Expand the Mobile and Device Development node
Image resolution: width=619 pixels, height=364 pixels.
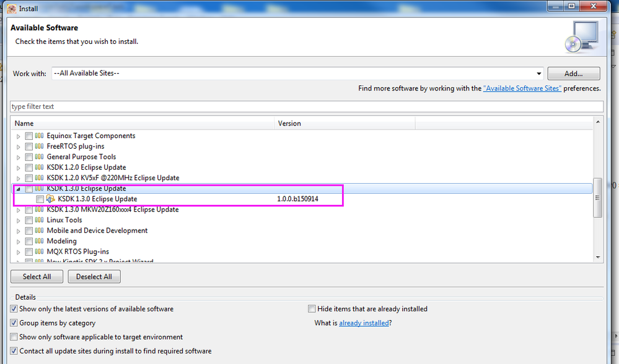[x=18, y=231]
